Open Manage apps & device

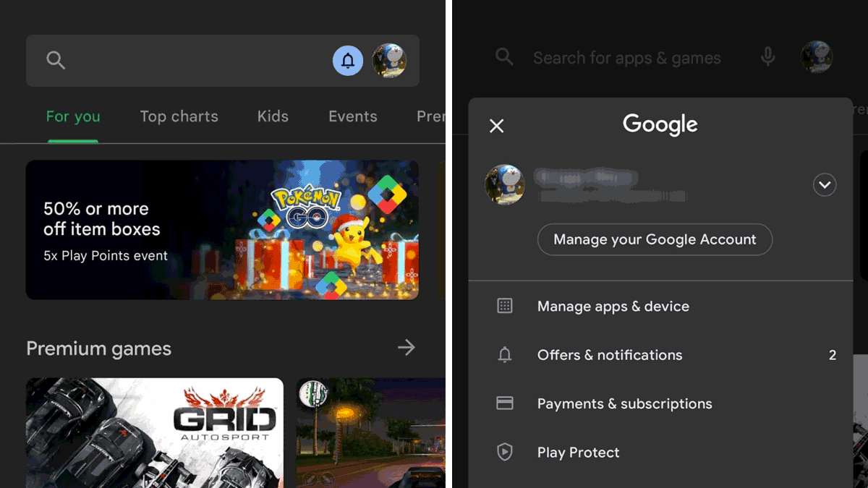660,307
